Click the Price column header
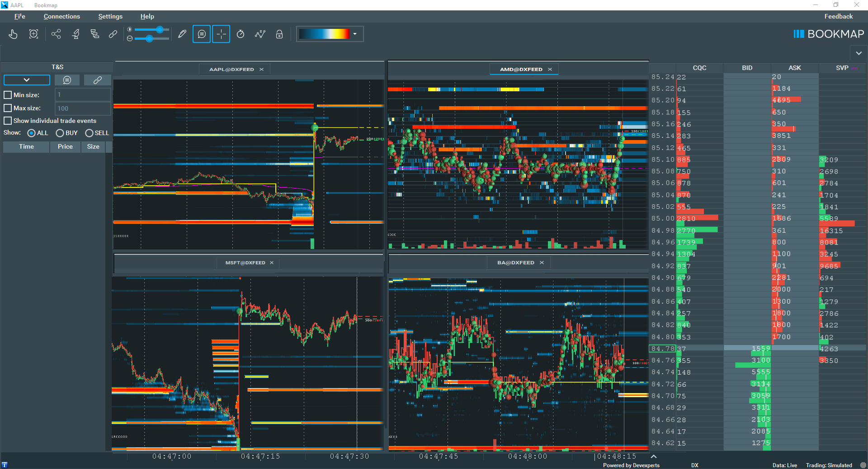This screenshot has height=469, width=868. (x=65, y=146)
